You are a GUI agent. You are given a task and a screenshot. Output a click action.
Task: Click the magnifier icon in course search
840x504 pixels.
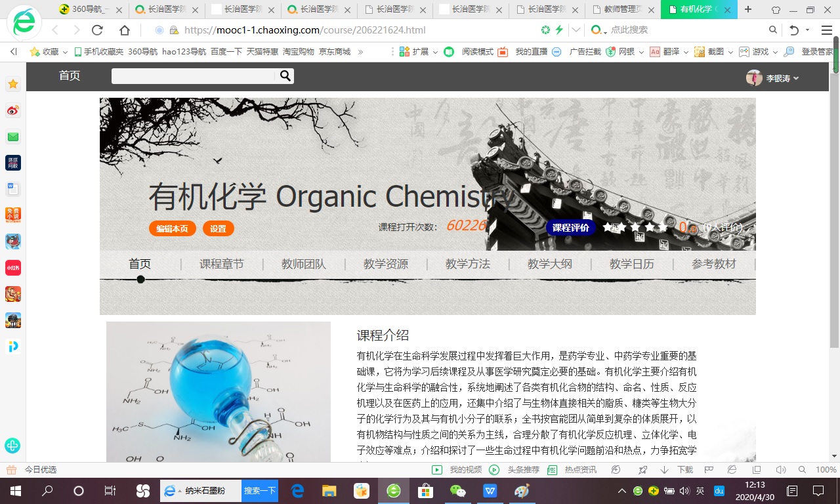pos(285,76)
